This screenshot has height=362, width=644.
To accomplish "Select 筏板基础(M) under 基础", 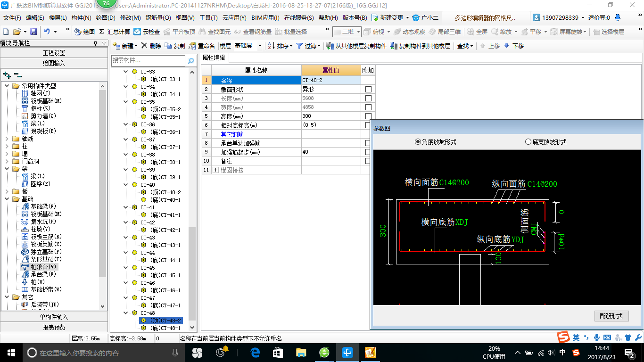I will point(46,214).
